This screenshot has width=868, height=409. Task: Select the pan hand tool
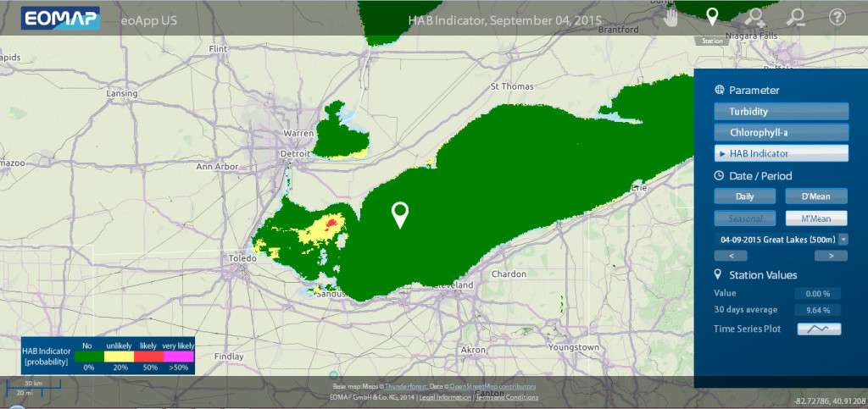pyautogui.click(x=671, y=18)
